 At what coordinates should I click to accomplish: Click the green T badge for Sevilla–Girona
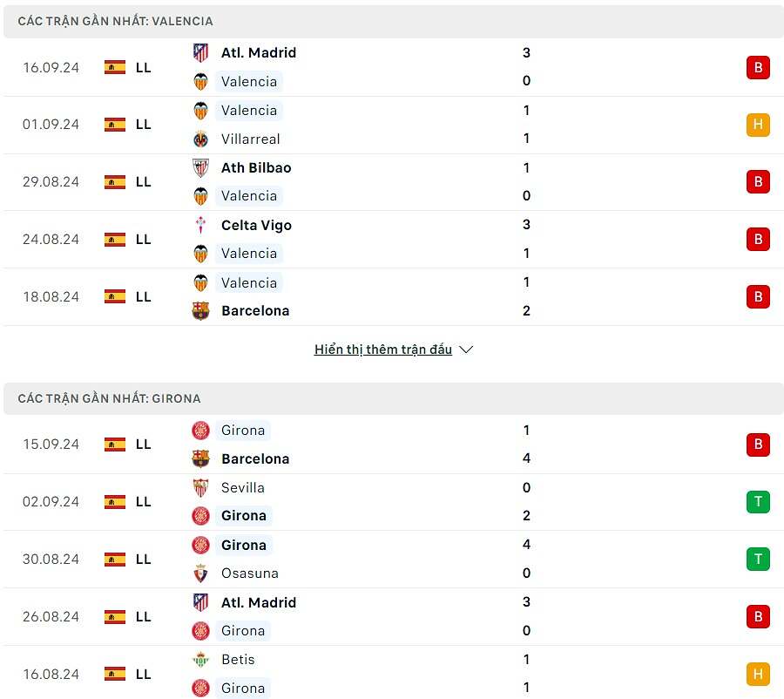tap(758, 502)
